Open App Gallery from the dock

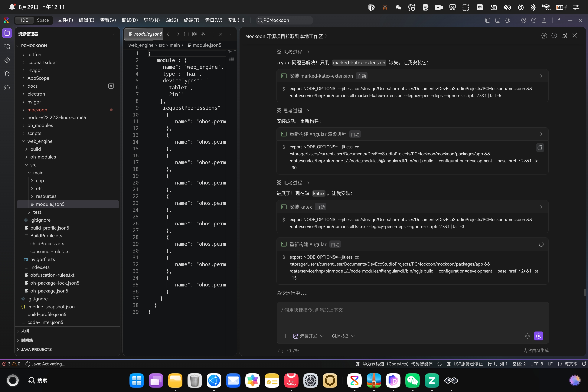point(291,380)
